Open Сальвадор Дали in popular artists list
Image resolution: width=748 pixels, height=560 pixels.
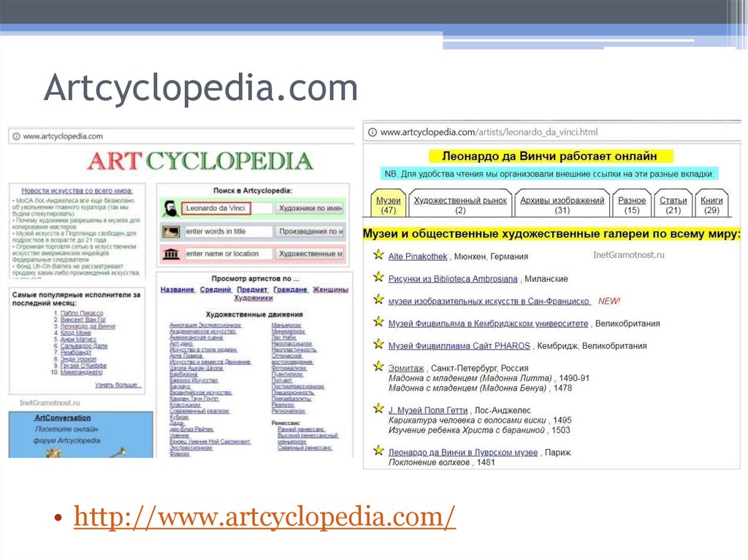coord(84,346)
